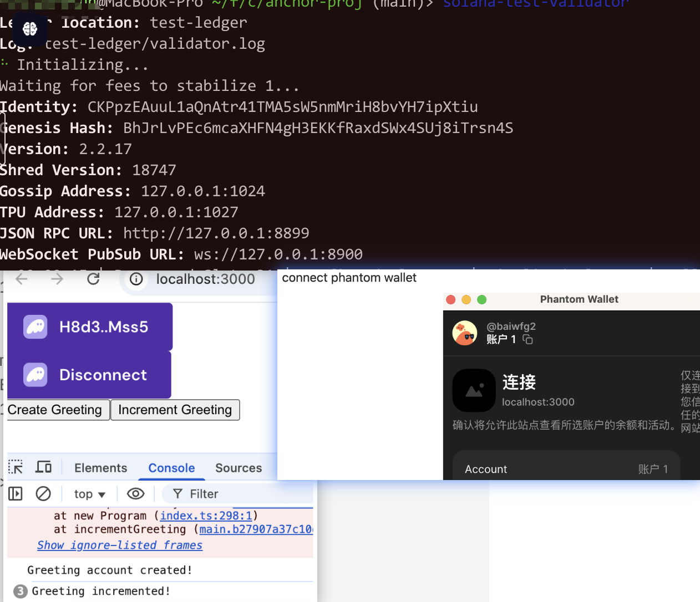Click the JSON RPC URL http://127.0.0.1:8899

[x=216, y=233]
